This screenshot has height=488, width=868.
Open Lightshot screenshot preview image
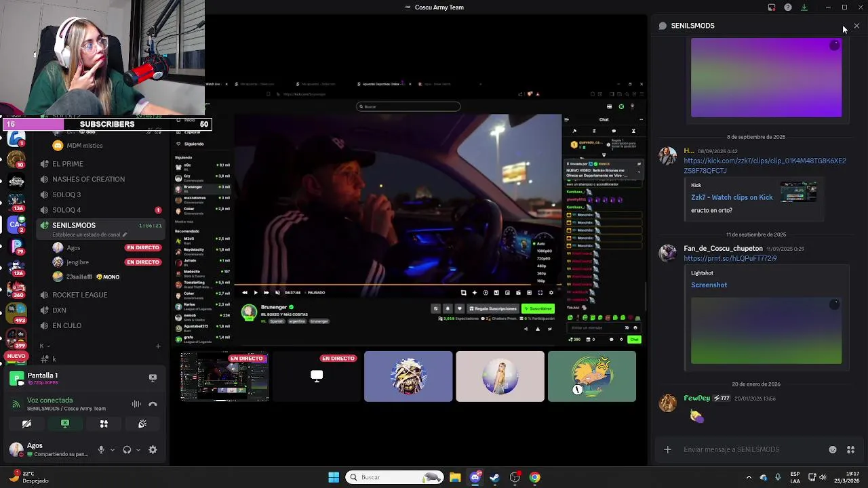(x=766, y=331)
